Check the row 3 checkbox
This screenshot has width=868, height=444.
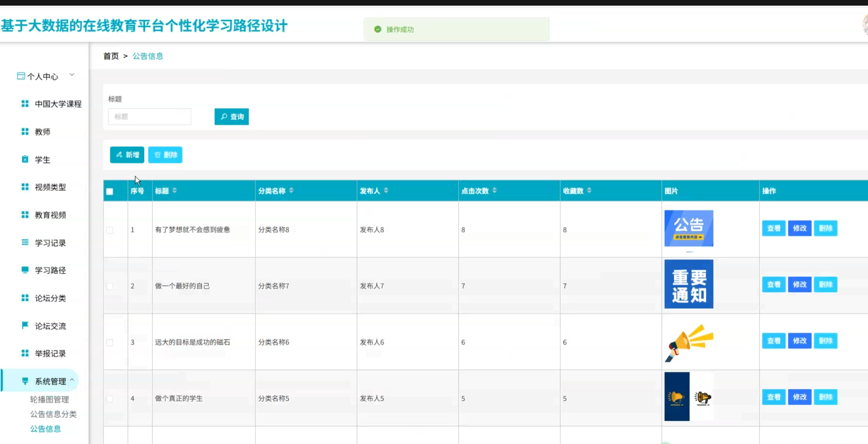click(109, 343)
